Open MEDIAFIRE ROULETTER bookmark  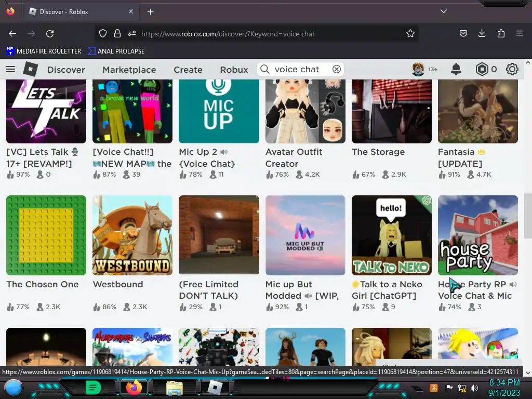[44, 51]
